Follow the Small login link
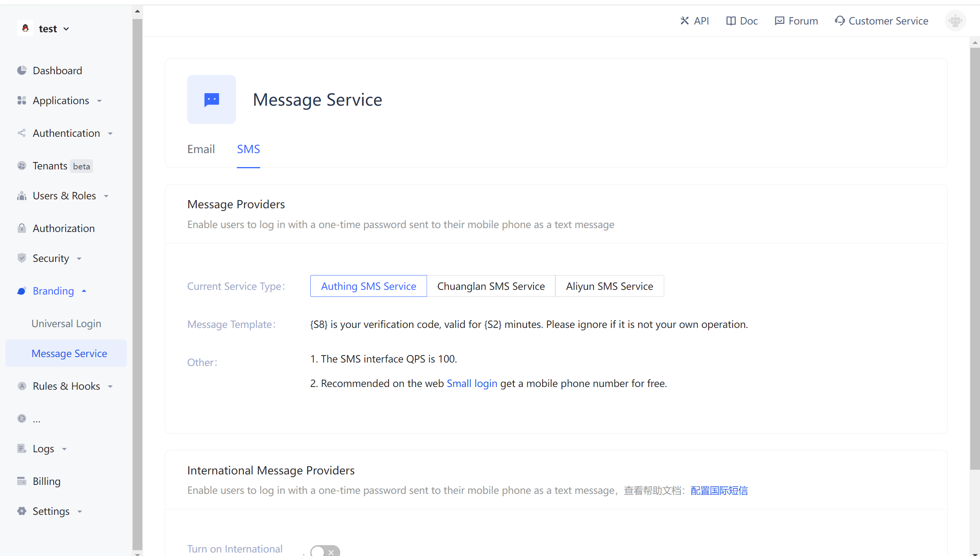Image resolution: width=980 pixels, height=556 pixels. click(x=472, y=383)
